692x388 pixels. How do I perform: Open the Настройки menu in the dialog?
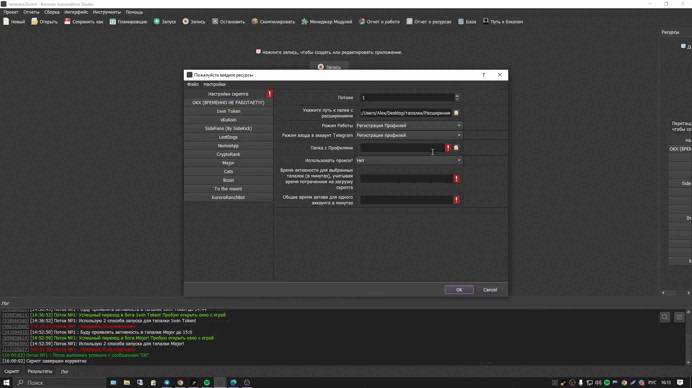pos(214,84)
